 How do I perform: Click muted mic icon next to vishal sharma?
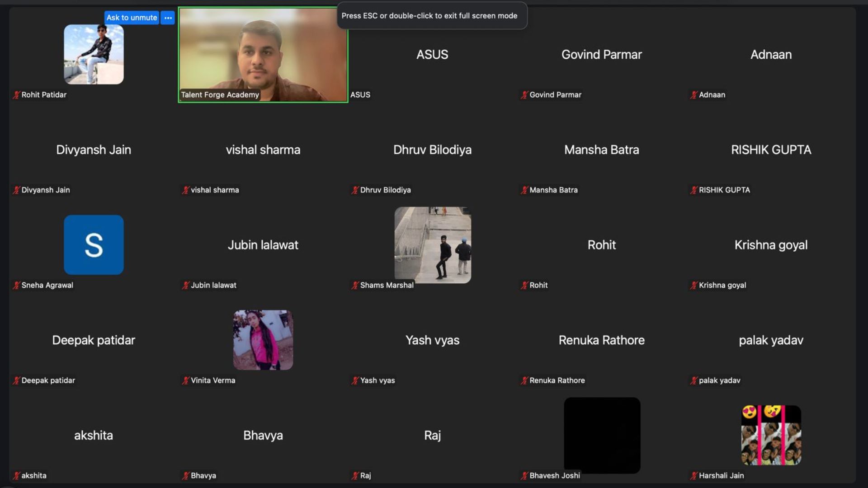(185, 190)
